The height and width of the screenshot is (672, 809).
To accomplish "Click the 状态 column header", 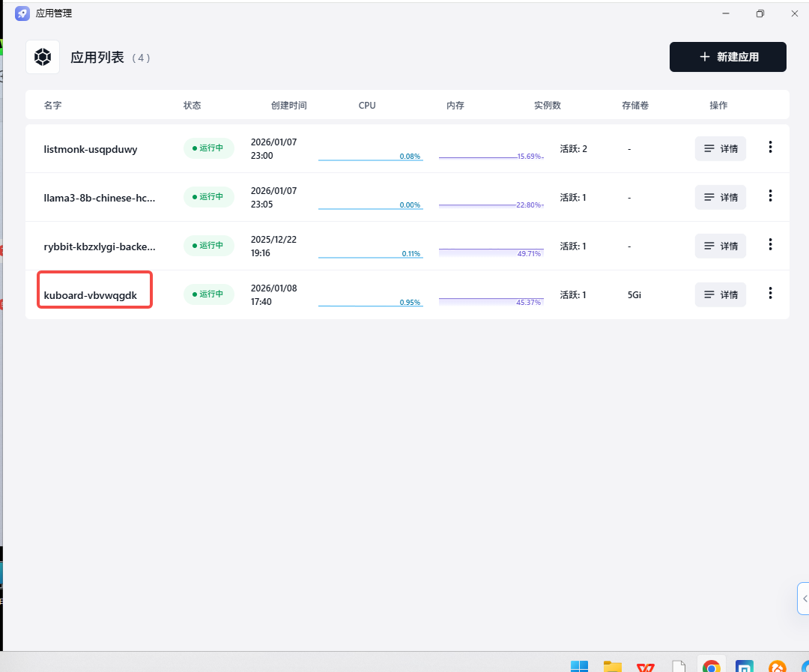I will [192, 106].
